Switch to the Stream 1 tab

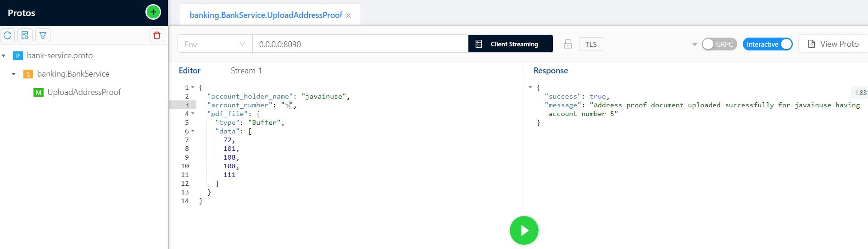pyautogui.click(x=246, y=71)
